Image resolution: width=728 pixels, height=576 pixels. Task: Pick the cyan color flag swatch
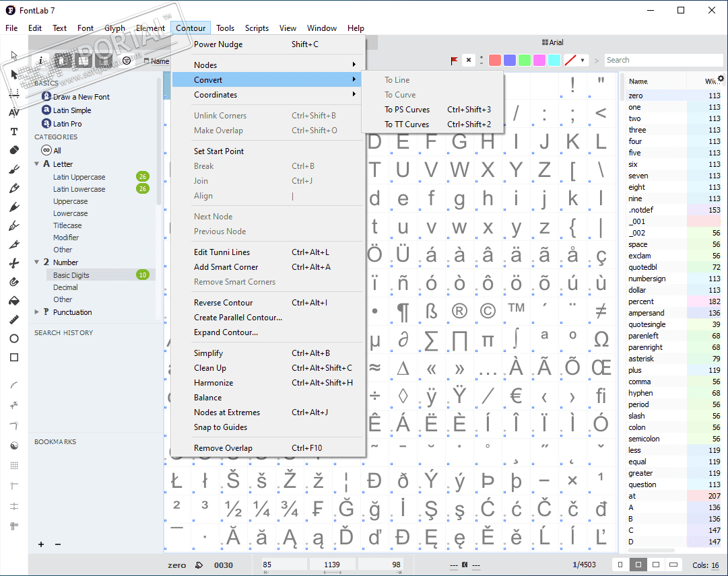click(554, 61)
